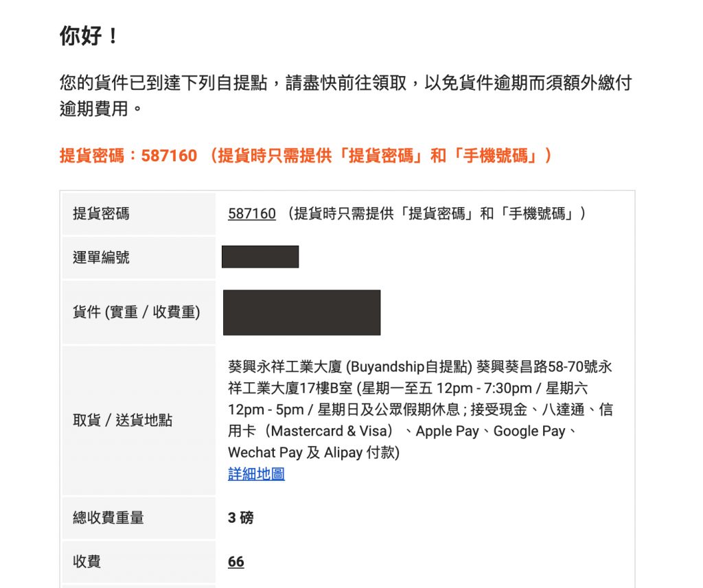Screen dimensions: 703x588
Task: Select the 提貨密碼 label cell in table
Action: [101, 214]
